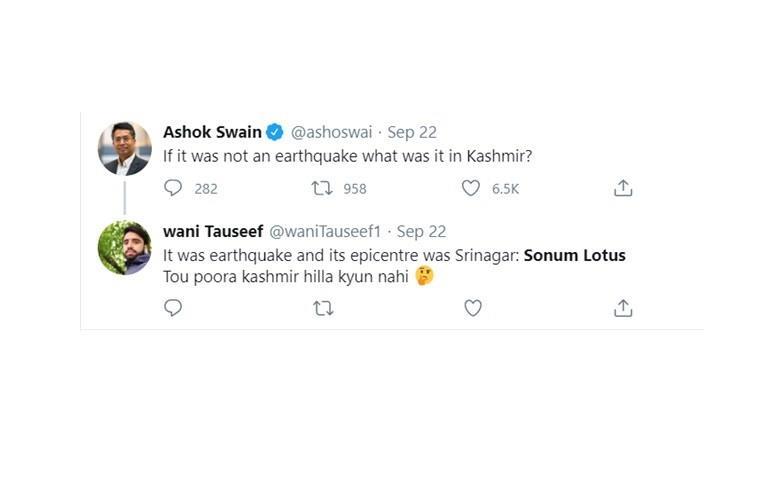
Task: Retweet Ashok Swain's earthquake tweet
Action: click(322, 188)
